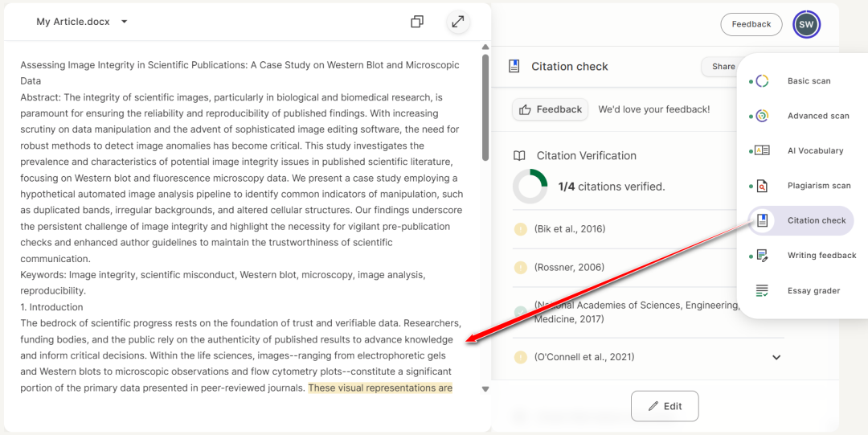Choose Advanced scan option

817,116
